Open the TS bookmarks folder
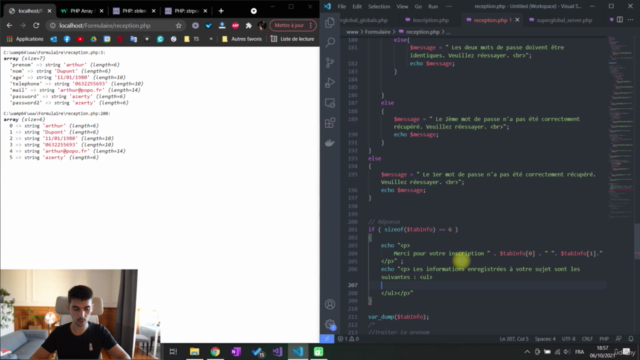640x360 pixels. tap(191, 39)
